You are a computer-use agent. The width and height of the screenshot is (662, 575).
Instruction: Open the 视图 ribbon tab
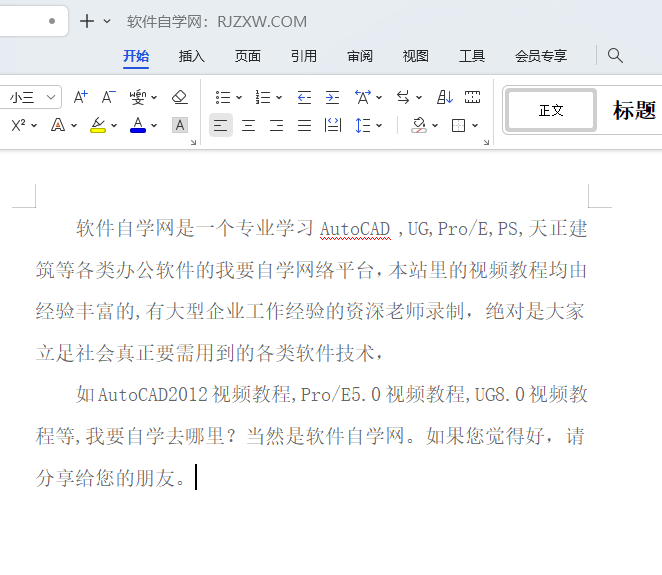(x=416, y=56)
